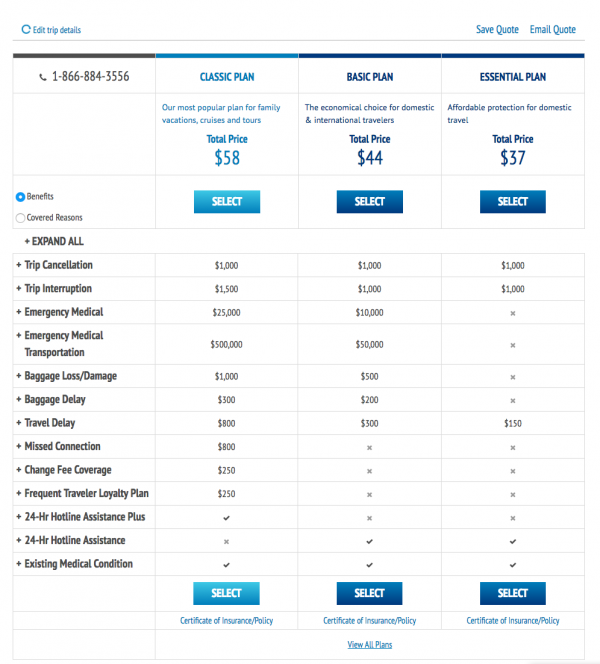Click the View All Plans link
Viewport: 600px width, 664px height.
click(x=370, y=645)
